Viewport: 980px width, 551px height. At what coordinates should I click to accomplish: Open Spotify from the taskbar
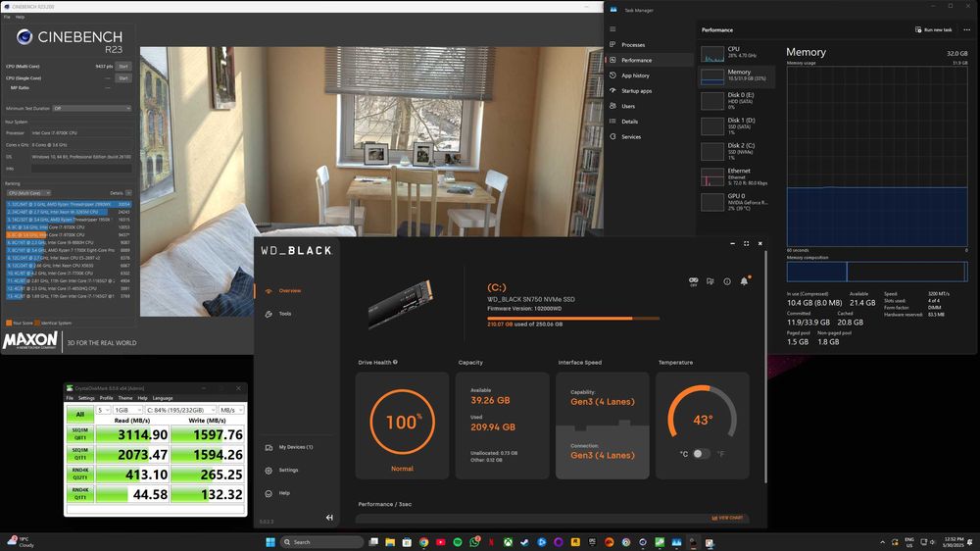tap(458, 542)
